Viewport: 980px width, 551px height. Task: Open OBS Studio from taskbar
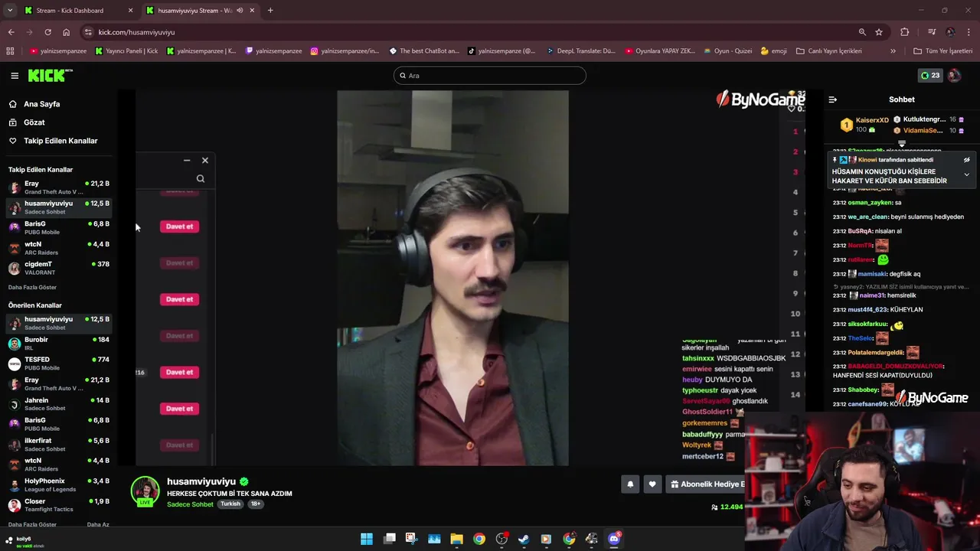click(501, 539)
